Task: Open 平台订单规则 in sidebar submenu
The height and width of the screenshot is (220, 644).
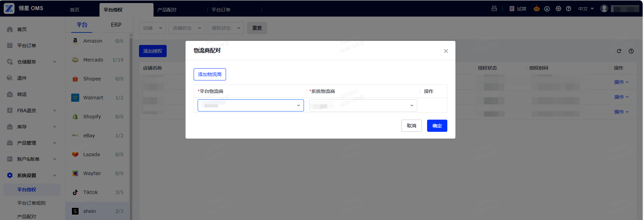Action: pyautogui.click(x=31, y=203)
